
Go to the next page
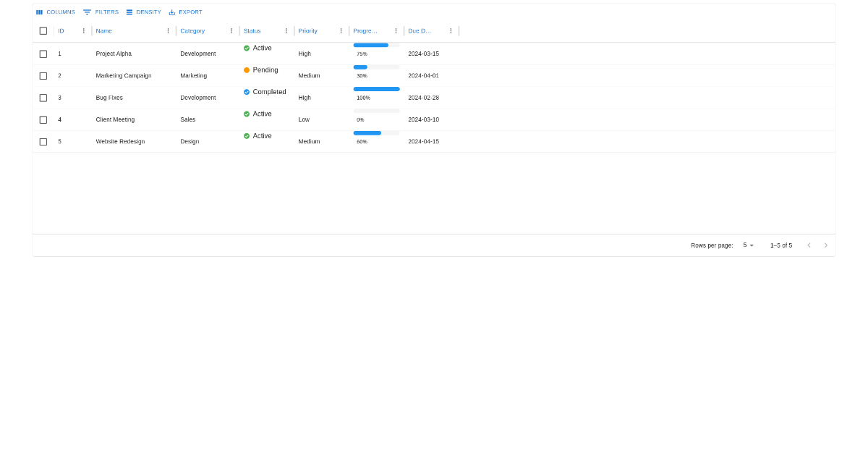[825, 245]
